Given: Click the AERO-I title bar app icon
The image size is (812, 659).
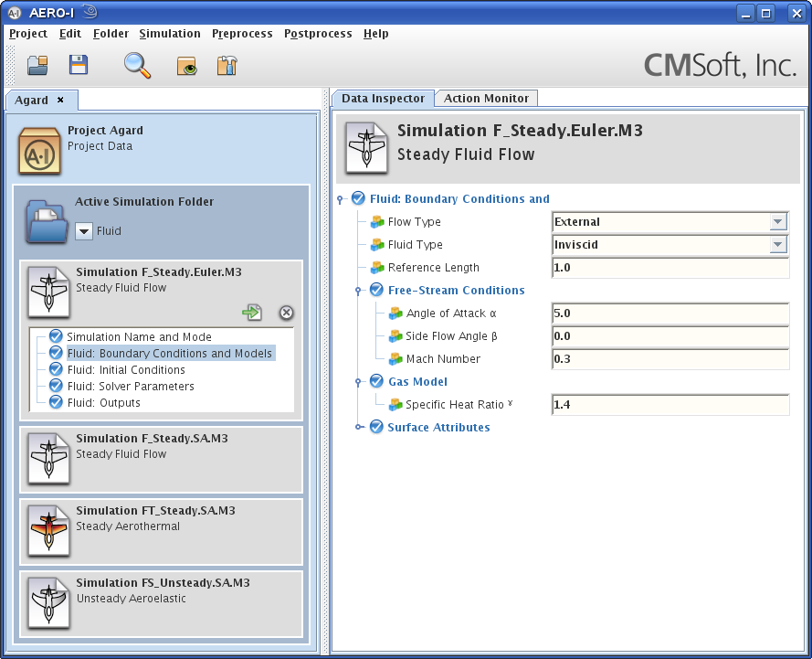Looking at the screenshot, I should tap(14, 13).
